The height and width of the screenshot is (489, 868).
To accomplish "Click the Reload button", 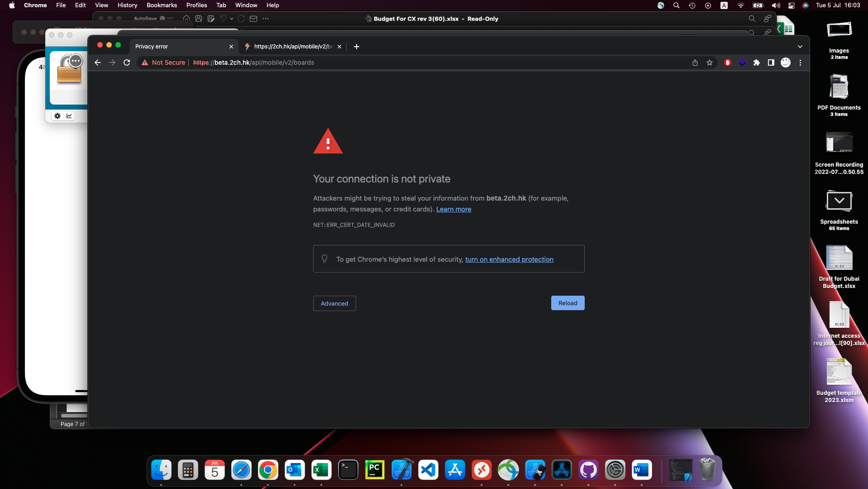I will click(x=568, y=303).
